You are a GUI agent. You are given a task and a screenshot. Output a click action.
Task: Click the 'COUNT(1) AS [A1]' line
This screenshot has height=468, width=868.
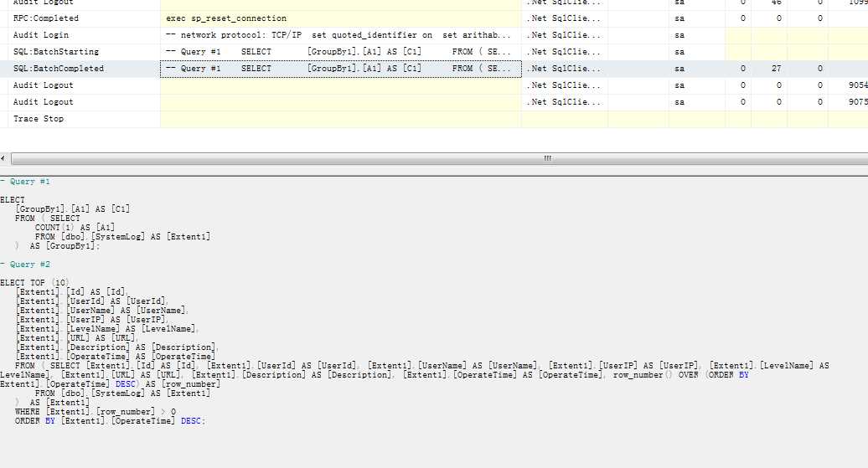[x=75, y=228]
